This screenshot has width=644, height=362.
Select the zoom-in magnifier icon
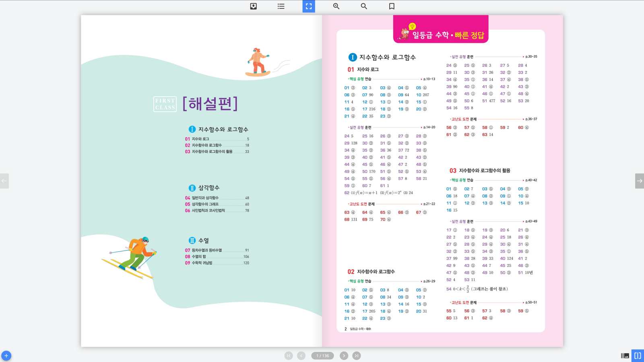tap(336, 6)
